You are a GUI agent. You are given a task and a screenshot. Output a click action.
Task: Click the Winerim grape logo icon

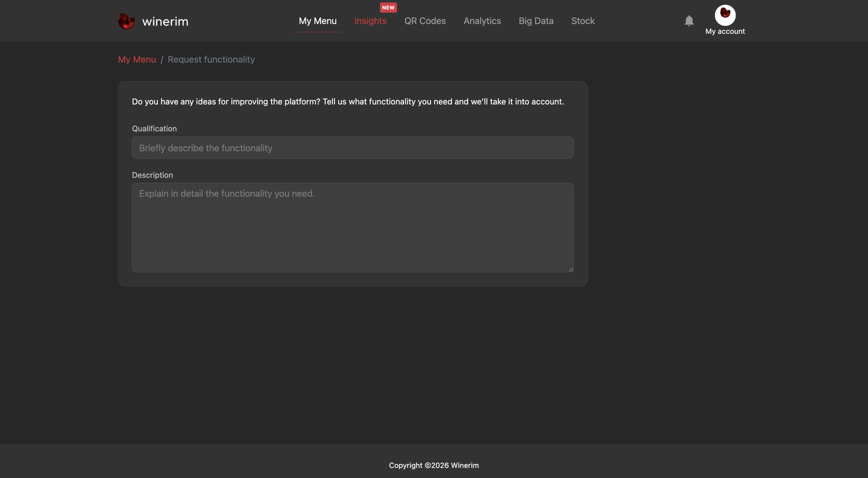pyautogui.click(x=126, y=21)
